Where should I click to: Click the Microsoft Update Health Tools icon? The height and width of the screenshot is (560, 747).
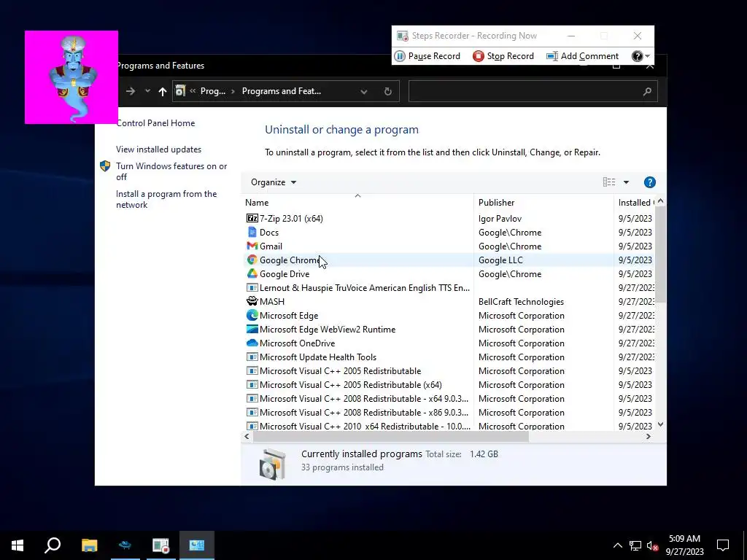[252, 357]
